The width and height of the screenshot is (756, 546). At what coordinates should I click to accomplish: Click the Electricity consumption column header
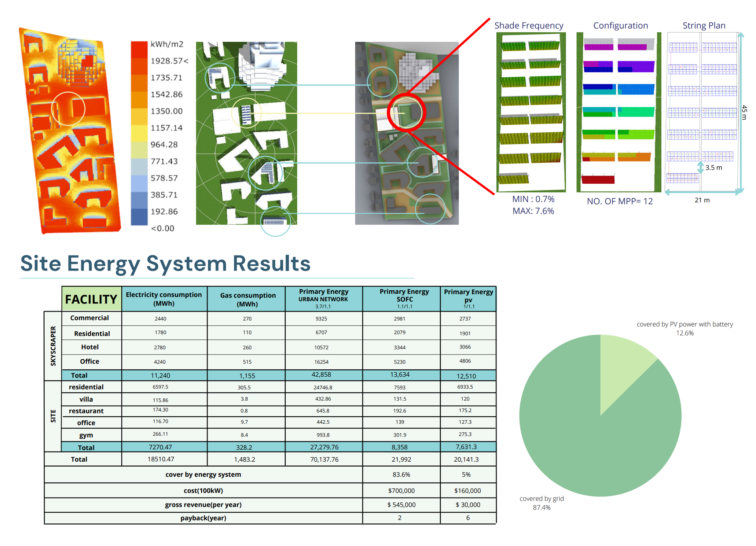pyautogui.click(x=164, y=299)
